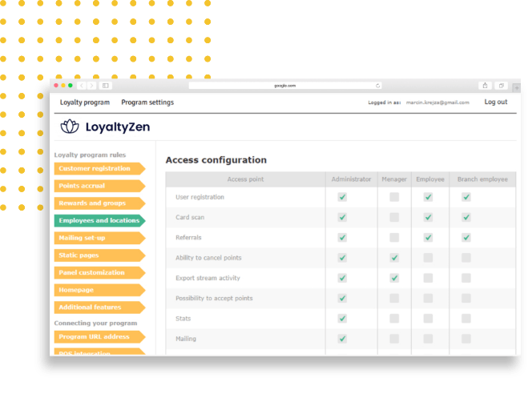The image size is (532, 406).
Task: Click the reload icon in address bar
Action: coord(377,86)
